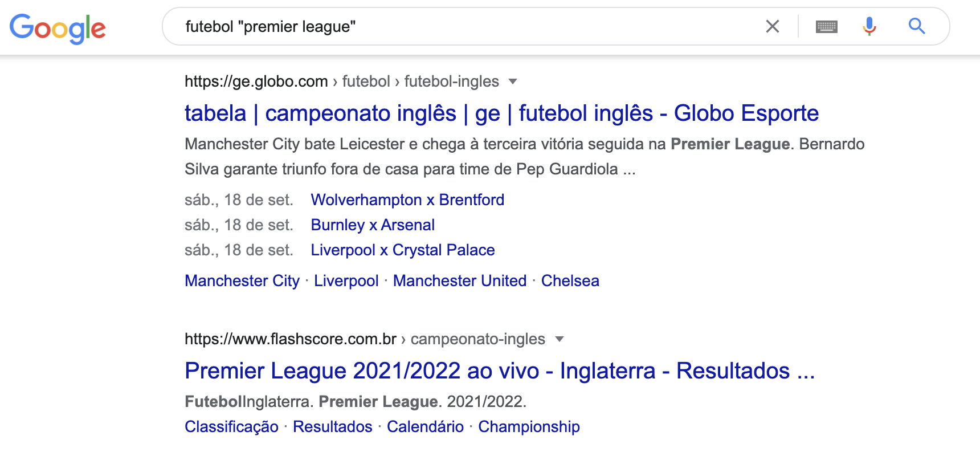Click the "Manchester City" team link

coord(242,280)
